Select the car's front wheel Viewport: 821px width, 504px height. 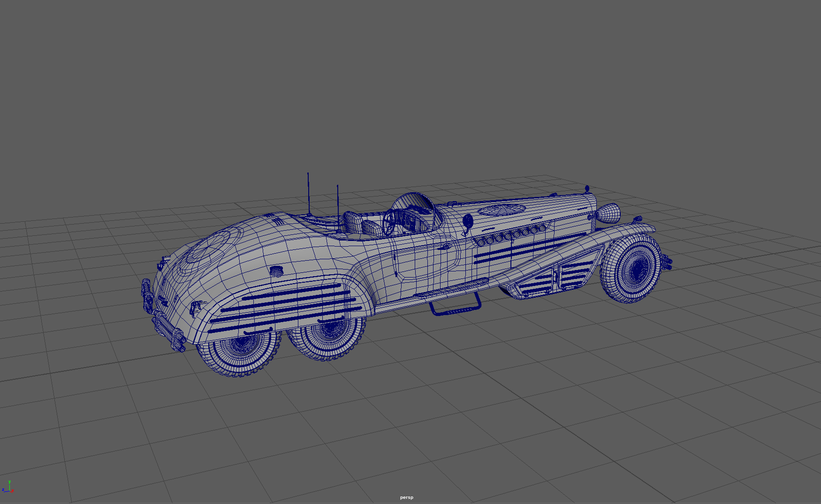(x=631, y=269)
